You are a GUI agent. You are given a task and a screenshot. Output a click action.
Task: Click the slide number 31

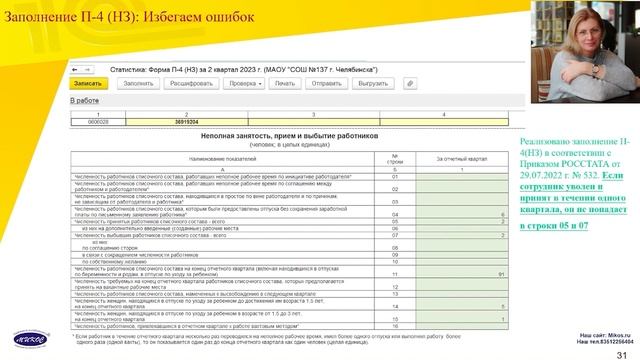[x=622, y=355]
